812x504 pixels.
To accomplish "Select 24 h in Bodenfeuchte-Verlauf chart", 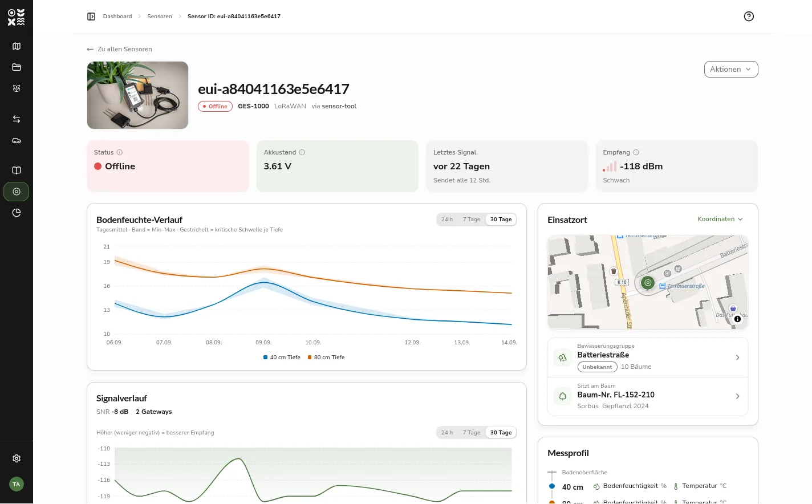I will (447, 220).
